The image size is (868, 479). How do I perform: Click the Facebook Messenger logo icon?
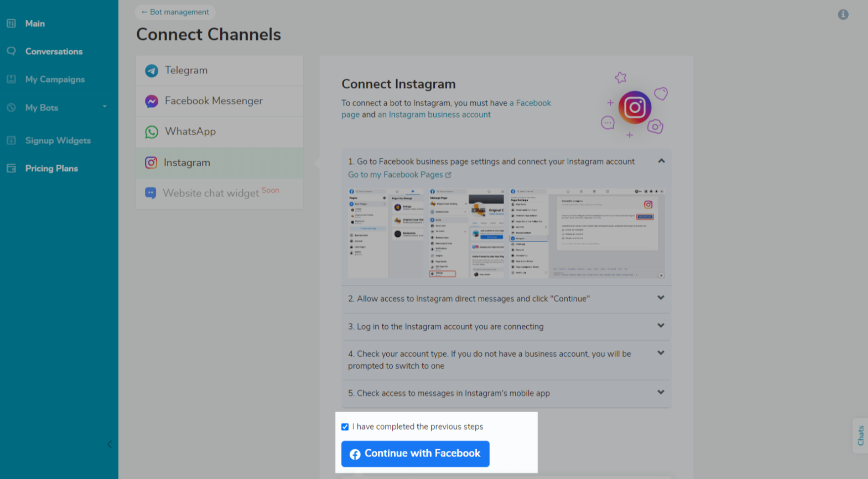tap(152, 101)
